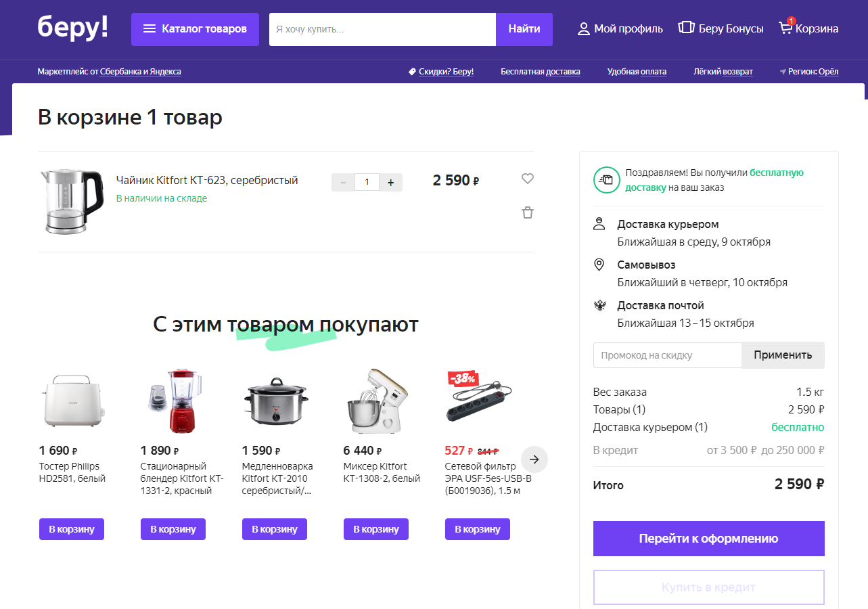This screenshot has width=868, height=609.
Task: Open Мой профиль user icon
Action: (584, 28)
